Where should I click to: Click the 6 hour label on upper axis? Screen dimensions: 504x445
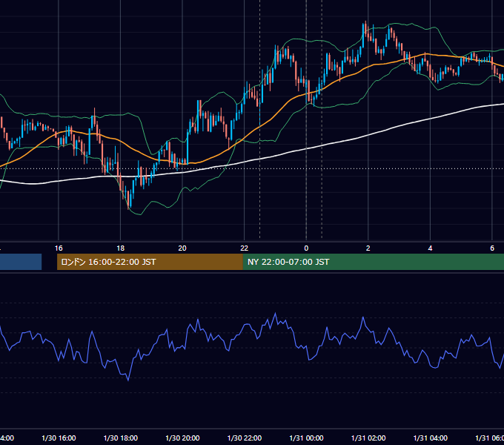pyautogui.click(x=492, y=248)
